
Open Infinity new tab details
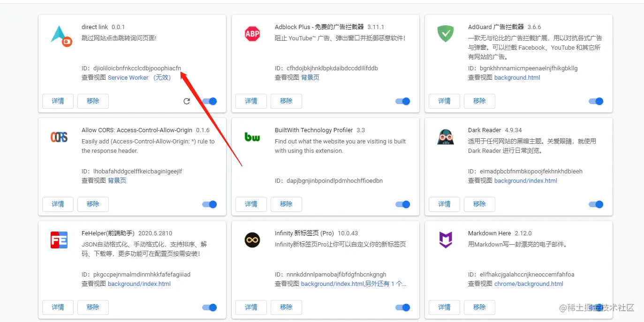point(251,307)
